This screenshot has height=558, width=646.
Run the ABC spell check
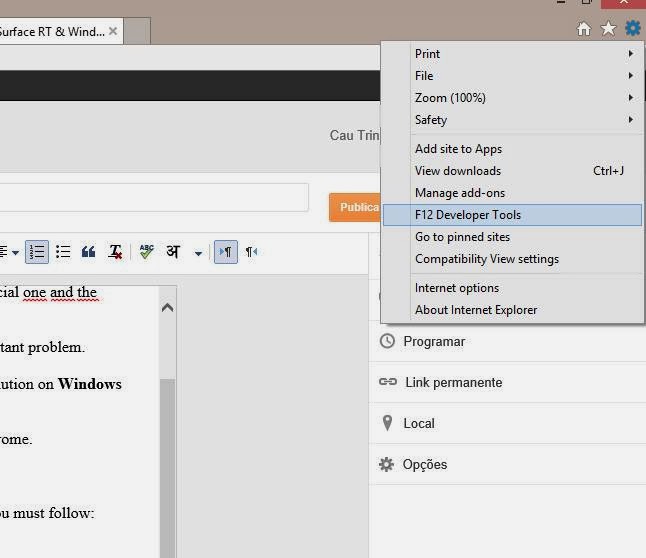point(147,252)
